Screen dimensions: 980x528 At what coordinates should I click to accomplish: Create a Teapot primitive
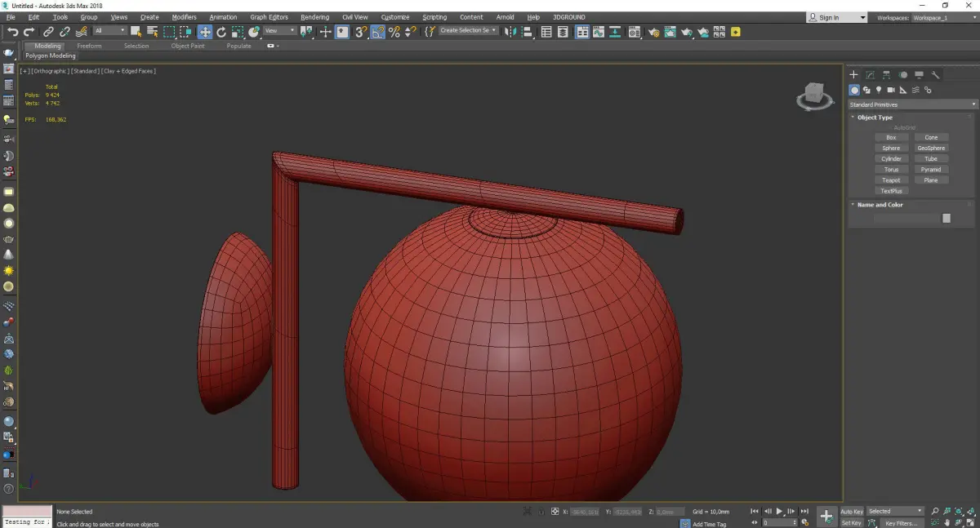point(891,180)
